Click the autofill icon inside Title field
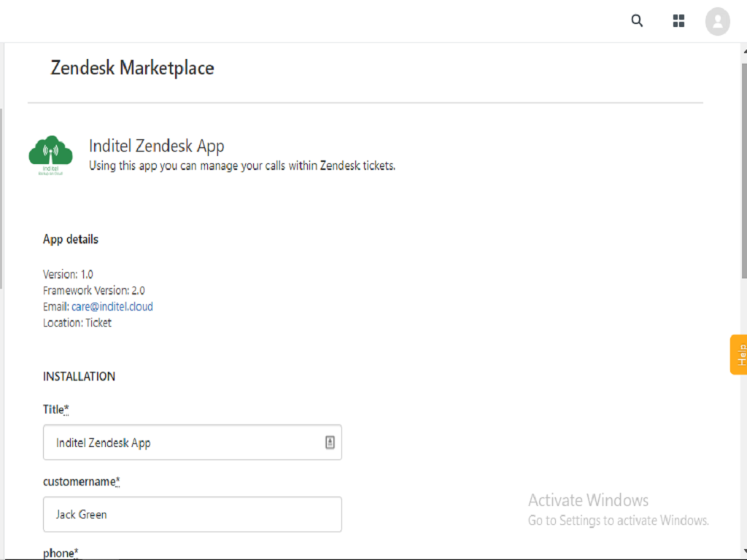Image resolution: width=747 pixels, height=560 pixels. click(330, 443)
